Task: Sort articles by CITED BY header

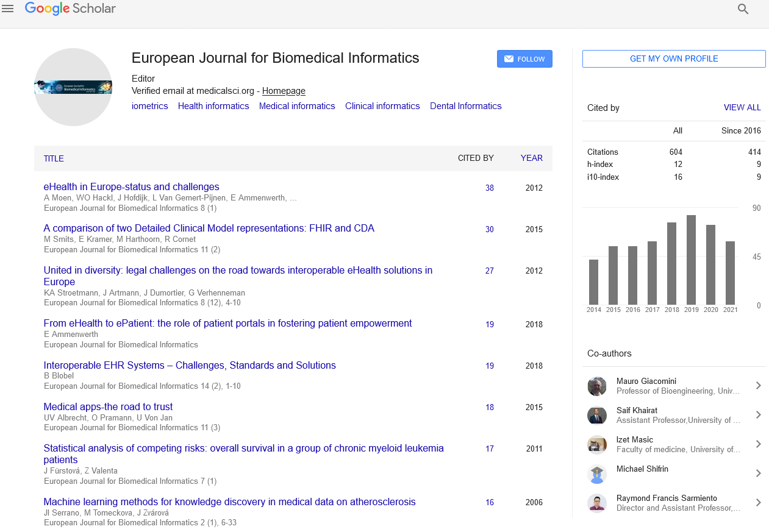Action: pos(476,158)
